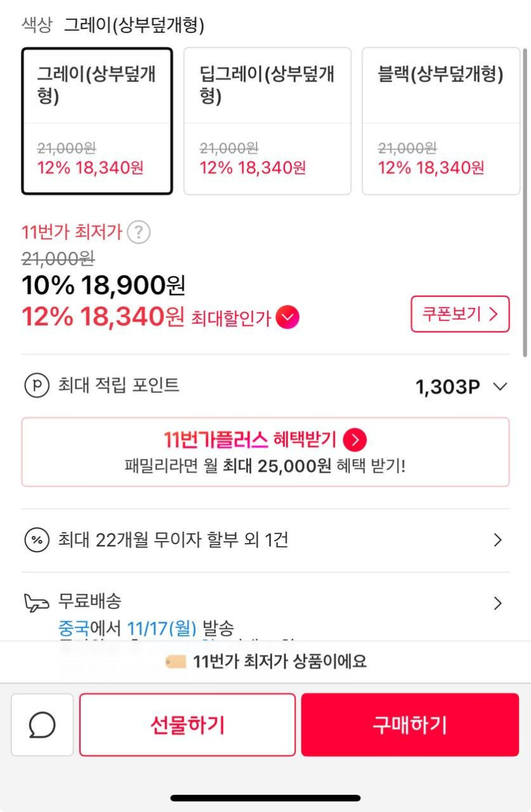This screenshot has width=531, height=812.
Task: Tap the chat inquiry speech bubble icon
Action: (x=42, y=724)
